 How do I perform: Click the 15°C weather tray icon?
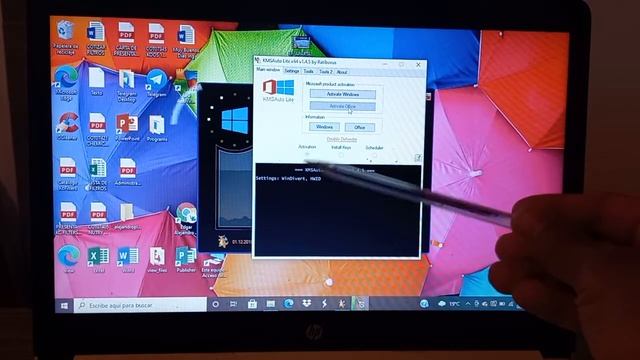(x=449, y=304)
